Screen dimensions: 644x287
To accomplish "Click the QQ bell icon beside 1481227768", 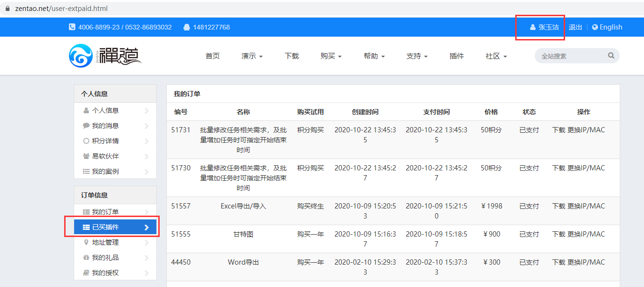I will (x=187, y=27).
